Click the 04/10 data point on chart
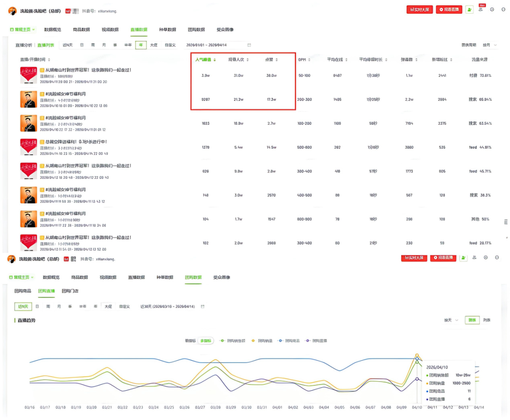Viewport: 510px width, 420px height. point(417,355)
